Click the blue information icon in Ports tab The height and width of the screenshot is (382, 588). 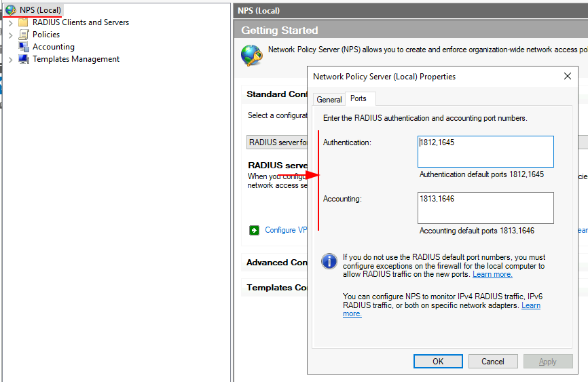coord(329,261)
